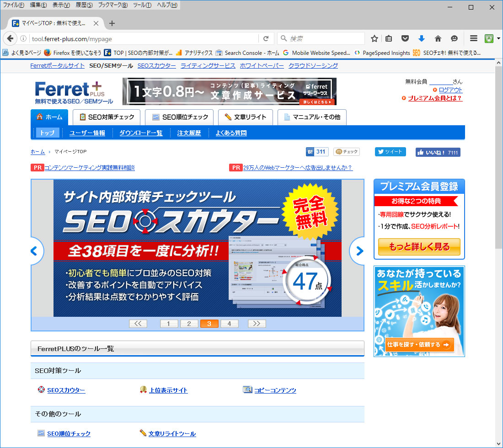This screenshot has height=448, width=503.
Task: Show next slide with right carousel arrow
Action: point(359,251)
